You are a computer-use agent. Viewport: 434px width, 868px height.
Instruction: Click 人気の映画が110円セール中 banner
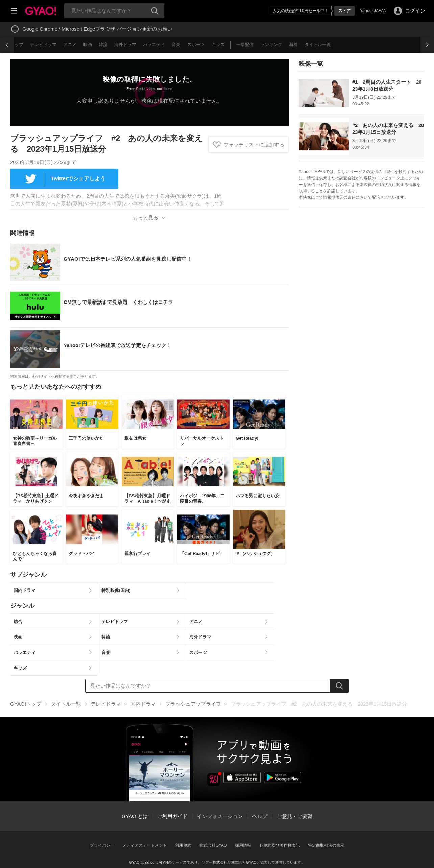(300, 11)
